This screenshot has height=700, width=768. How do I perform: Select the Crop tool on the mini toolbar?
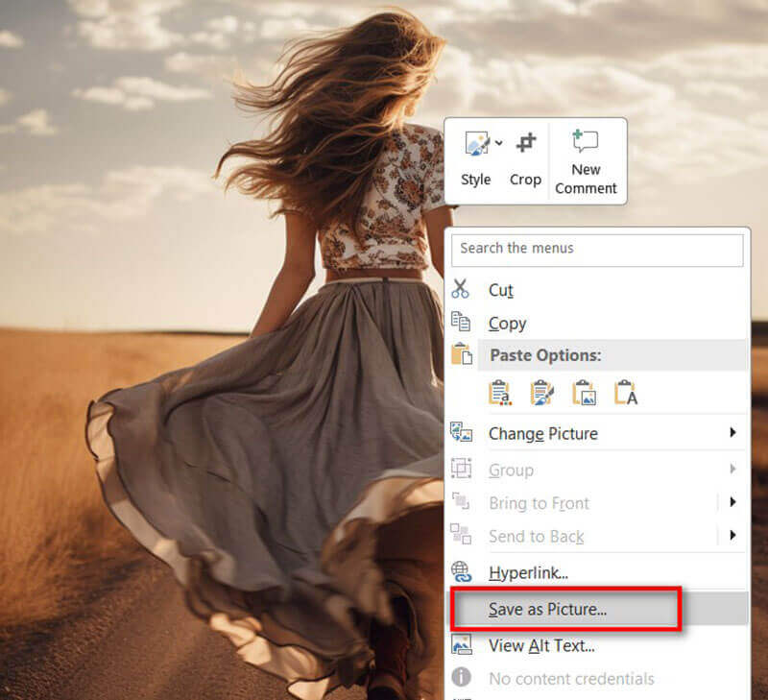point(525,158)
